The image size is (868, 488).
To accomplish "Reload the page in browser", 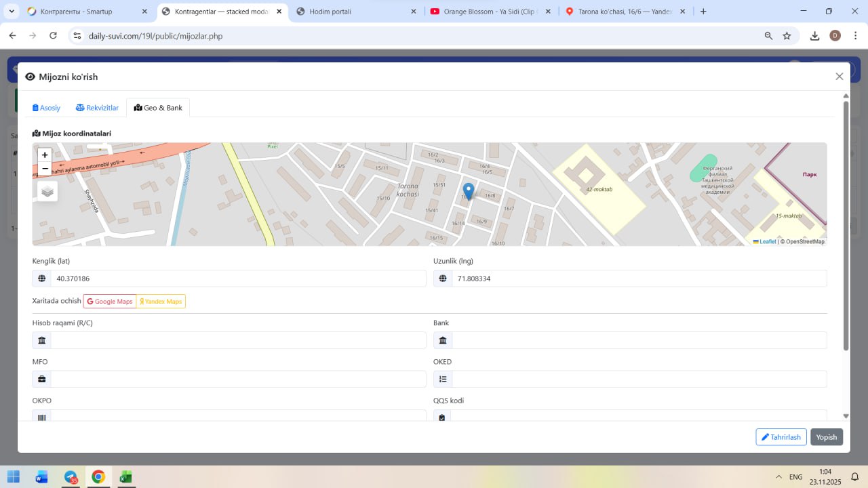I will tap(53, 36).
